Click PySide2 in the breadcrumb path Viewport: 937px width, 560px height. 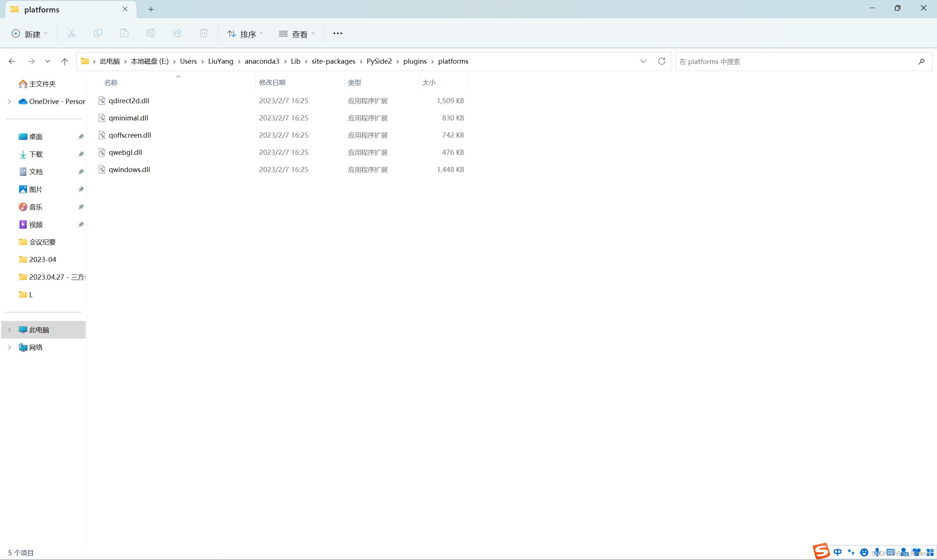pyautogui.click(x=379, y=61)
